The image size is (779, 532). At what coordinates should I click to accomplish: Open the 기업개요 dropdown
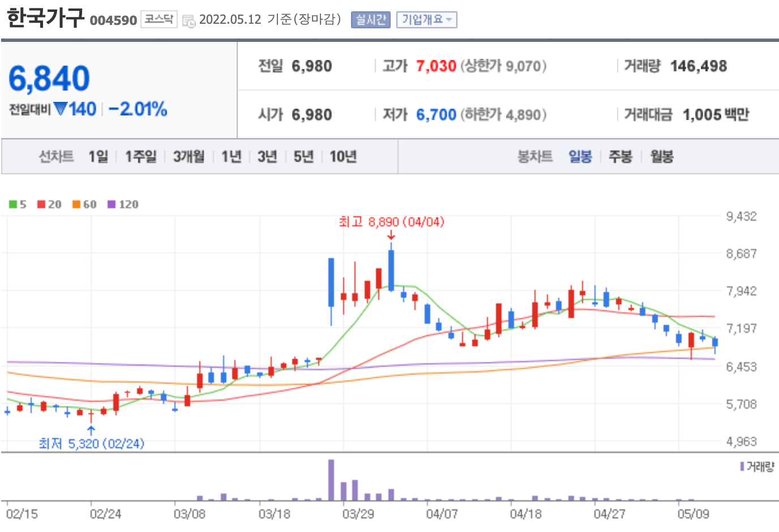click(426, 20)
